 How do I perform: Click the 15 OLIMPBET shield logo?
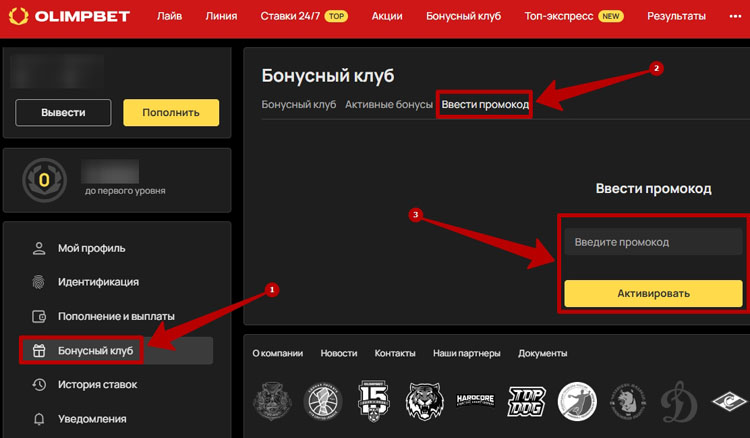[374, 401]
